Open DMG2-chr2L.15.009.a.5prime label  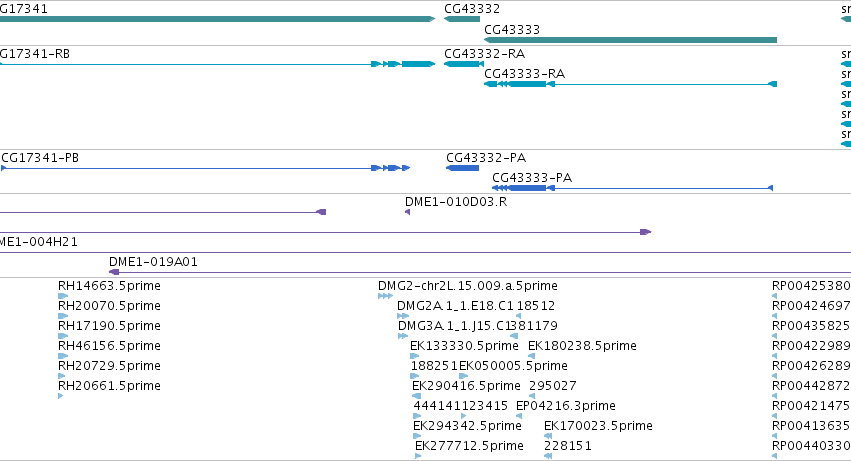467,286
